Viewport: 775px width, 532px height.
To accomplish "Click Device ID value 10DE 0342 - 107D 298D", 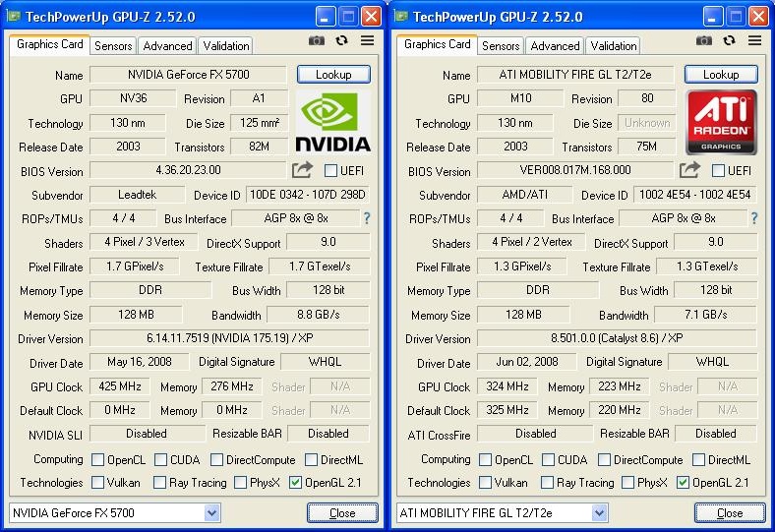I will [x=308, y=195].
